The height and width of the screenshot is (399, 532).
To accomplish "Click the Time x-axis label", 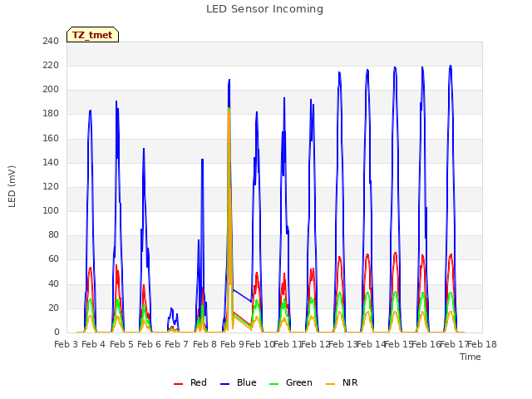I will 470,357.
